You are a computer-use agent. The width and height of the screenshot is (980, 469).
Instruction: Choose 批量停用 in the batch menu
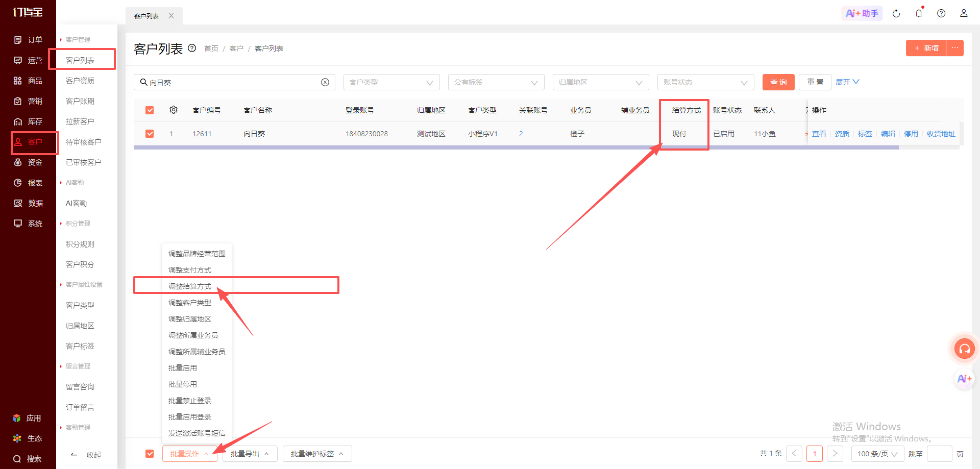(183, 384)
